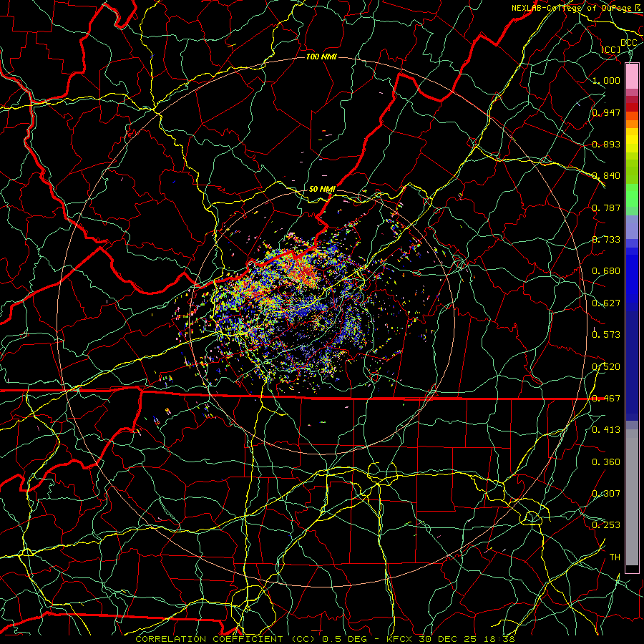Viewport: 644px width, 644px height.
Task: Click the 1.000 legend value
Action: 606,80
